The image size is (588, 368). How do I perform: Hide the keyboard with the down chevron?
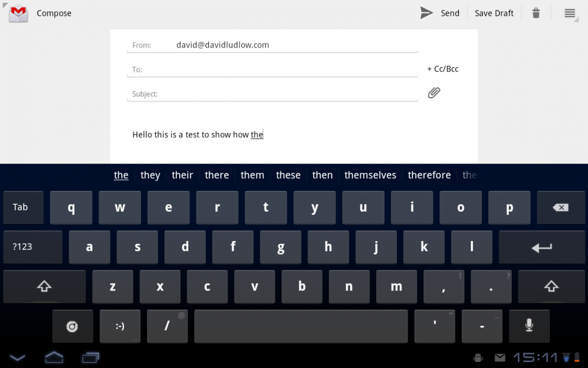point(17,358)
